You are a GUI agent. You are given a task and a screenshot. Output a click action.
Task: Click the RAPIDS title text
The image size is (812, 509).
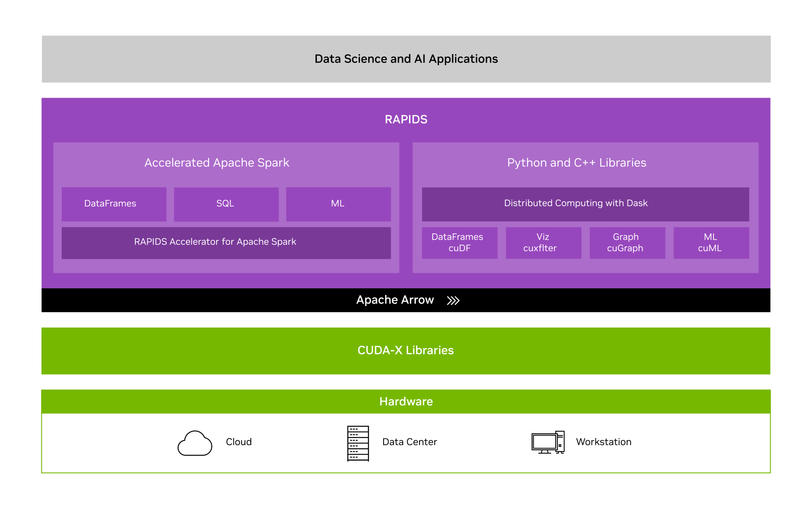point(406,119)
